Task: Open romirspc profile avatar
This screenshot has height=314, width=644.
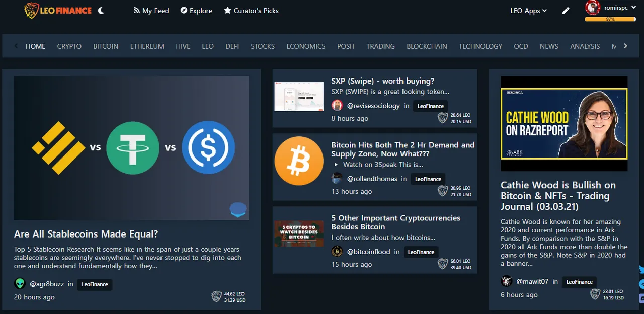Action: tap(593, 7)
